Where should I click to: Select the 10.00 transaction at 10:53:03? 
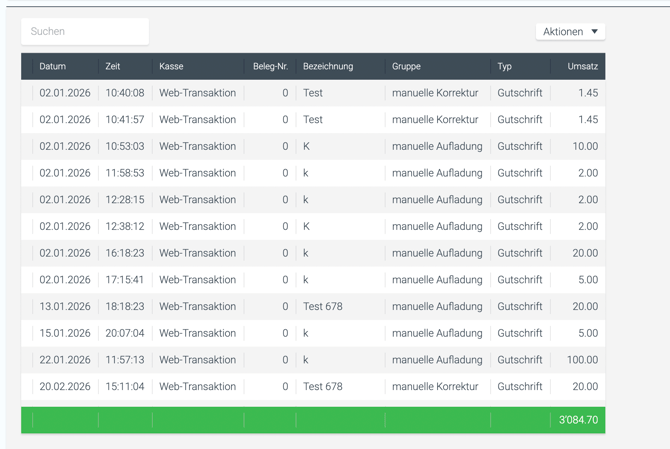[312, 147]
